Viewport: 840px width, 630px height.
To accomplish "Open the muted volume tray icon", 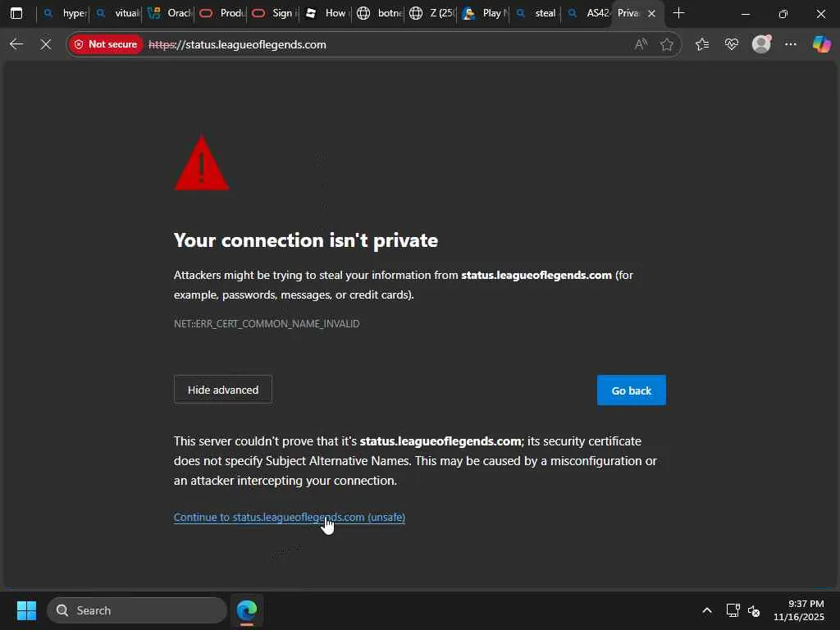I will pyautogui.click(x=754, y=610).
